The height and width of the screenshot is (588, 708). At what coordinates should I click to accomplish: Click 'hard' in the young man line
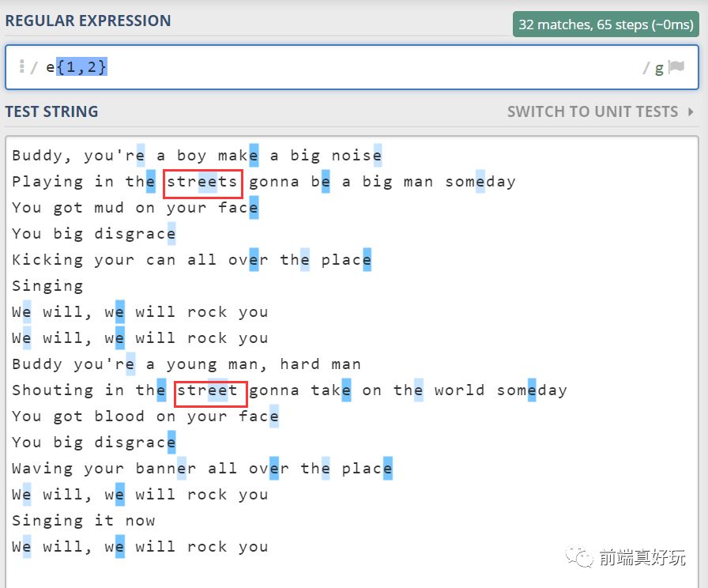(x=299, y=364)
